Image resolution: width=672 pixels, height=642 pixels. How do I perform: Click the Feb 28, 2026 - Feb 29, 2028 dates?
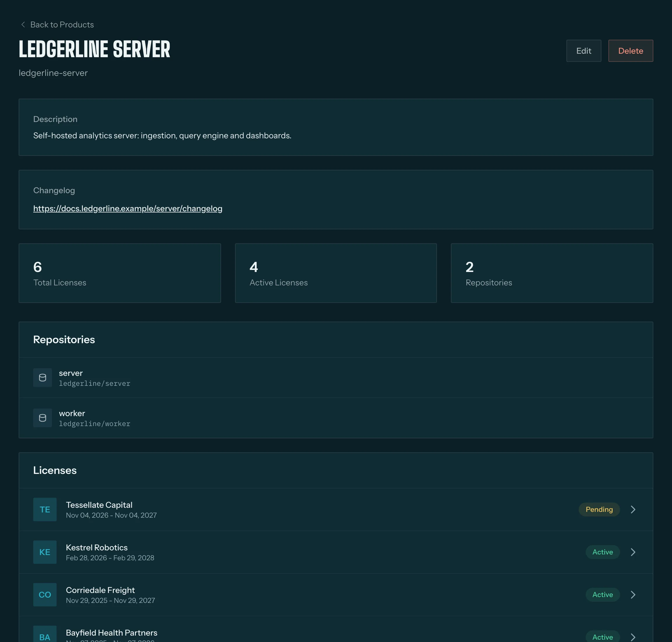tap(110, 558)
